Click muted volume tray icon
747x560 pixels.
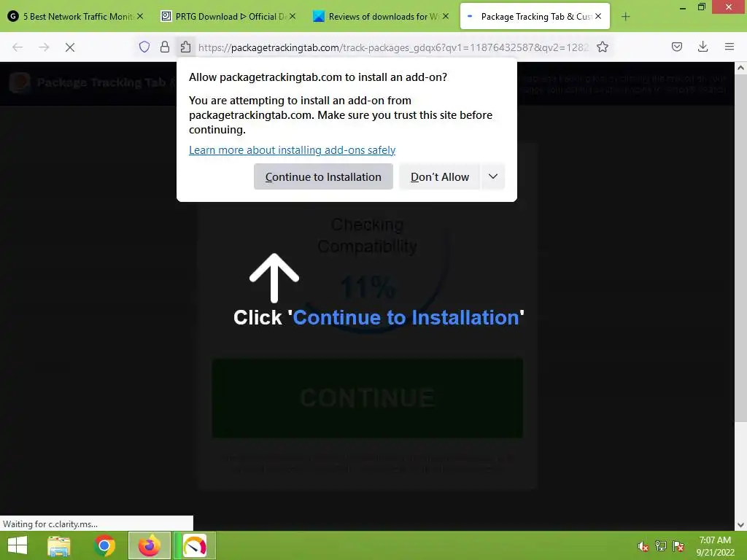pos(643,546)
